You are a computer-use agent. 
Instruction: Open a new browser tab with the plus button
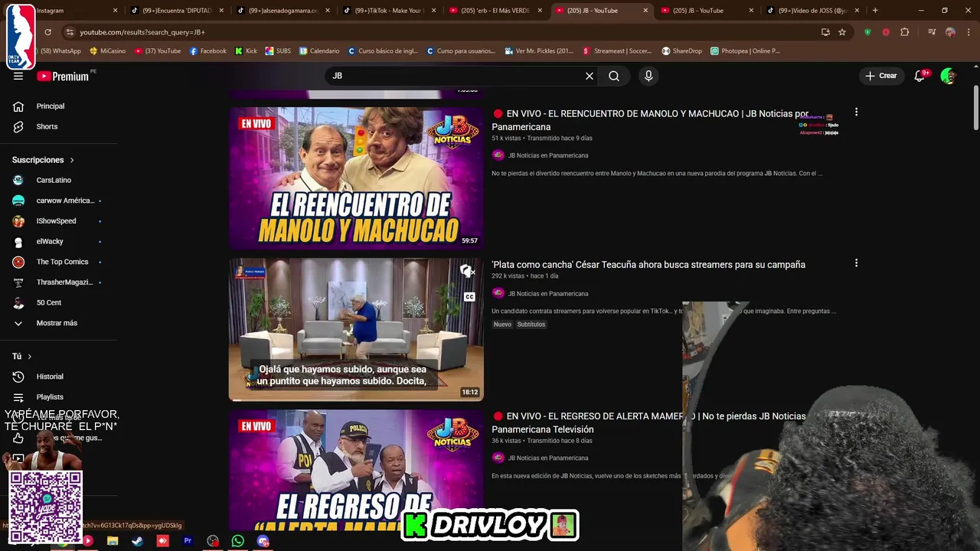click(x=875, y=11)
